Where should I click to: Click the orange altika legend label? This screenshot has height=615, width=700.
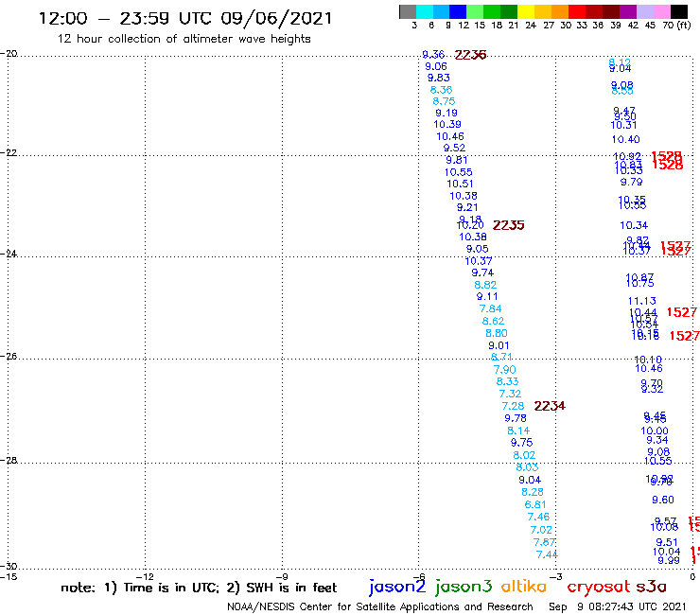point(524,587)
